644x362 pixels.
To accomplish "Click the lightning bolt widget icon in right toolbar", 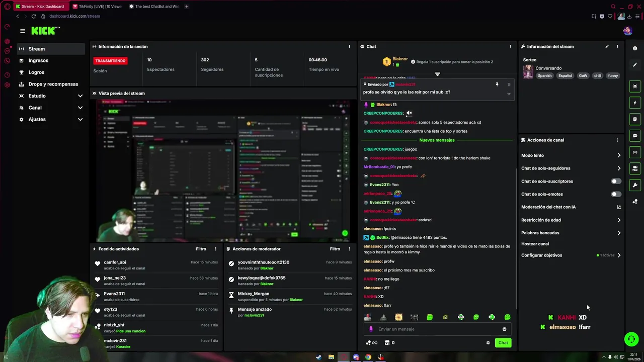I will [635, 103].
